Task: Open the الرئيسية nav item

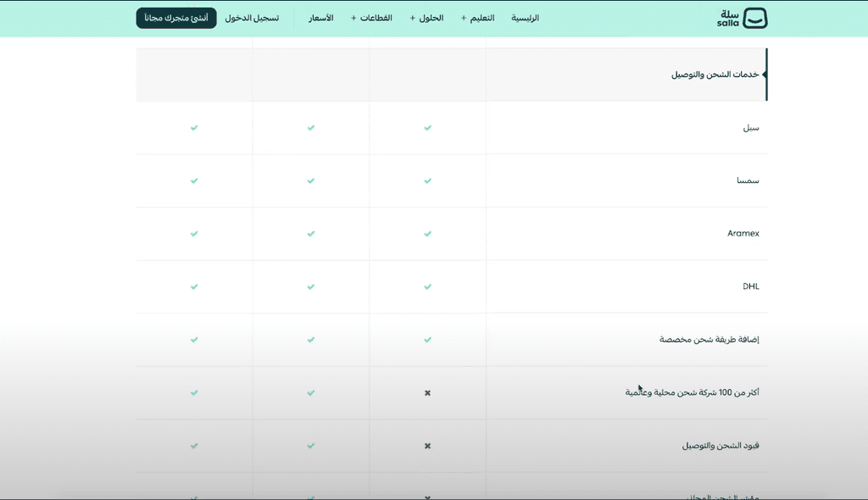Action: point(525,19)
